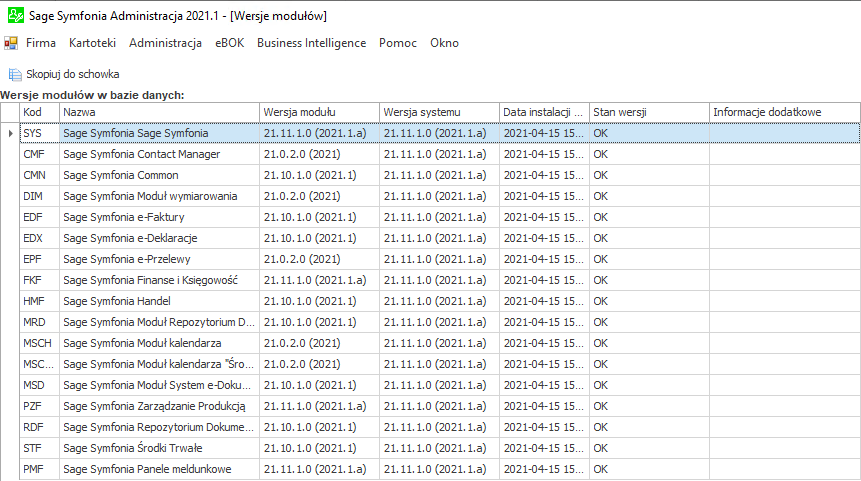Open the Business Intelligence menu

point(311,43)
